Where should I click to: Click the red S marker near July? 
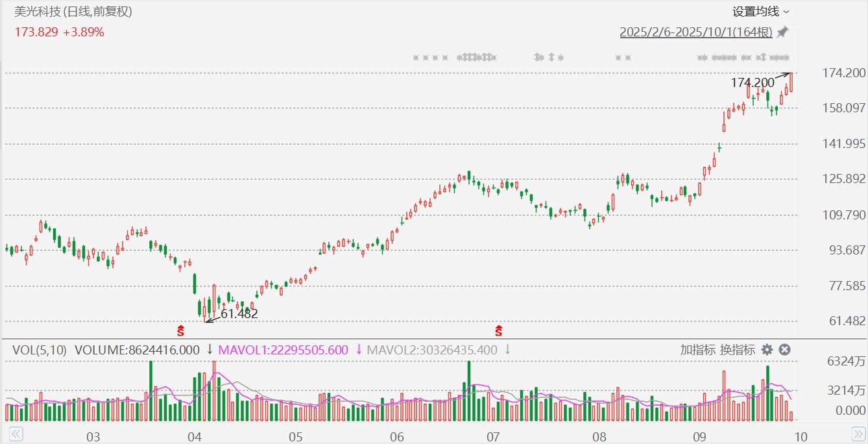point(498,331)
